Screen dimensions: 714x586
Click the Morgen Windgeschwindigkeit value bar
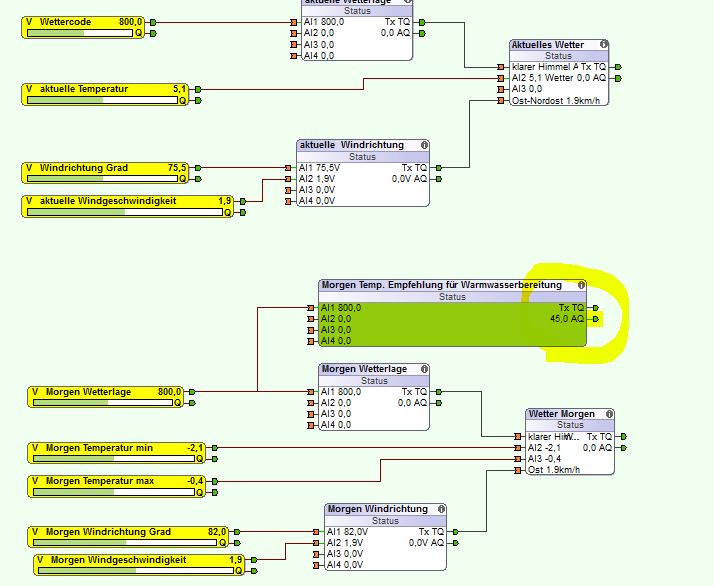pyautogui.click(x=136, y=571)
